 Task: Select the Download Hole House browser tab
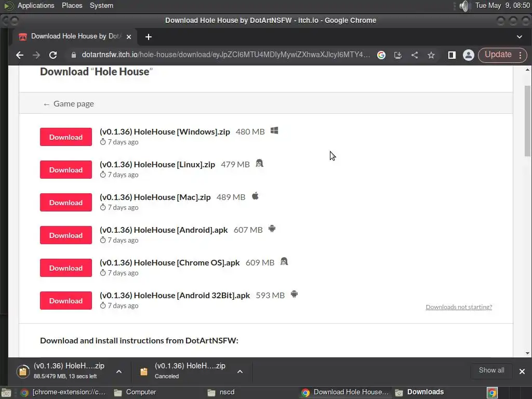click(75, 37)
